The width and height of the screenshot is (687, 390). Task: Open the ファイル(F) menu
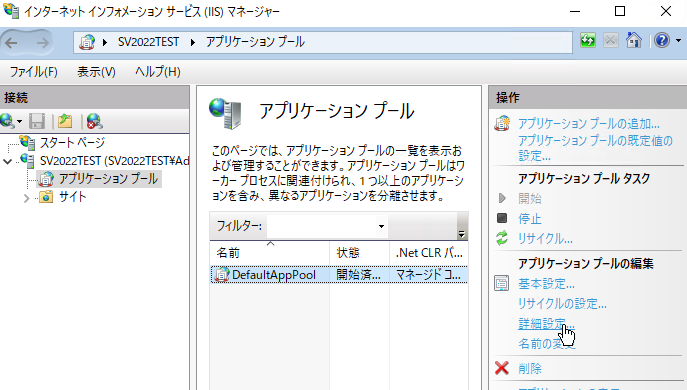[x=34, y=72]
